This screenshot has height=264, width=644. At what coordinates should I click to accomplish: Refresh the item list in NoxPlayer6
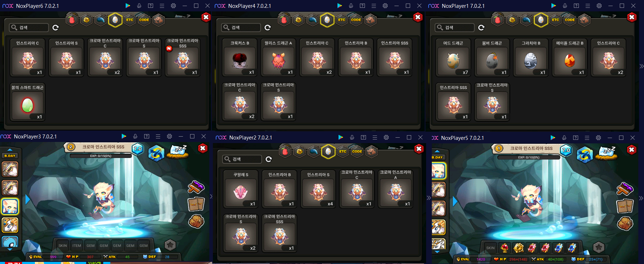[x=56, y=28]
